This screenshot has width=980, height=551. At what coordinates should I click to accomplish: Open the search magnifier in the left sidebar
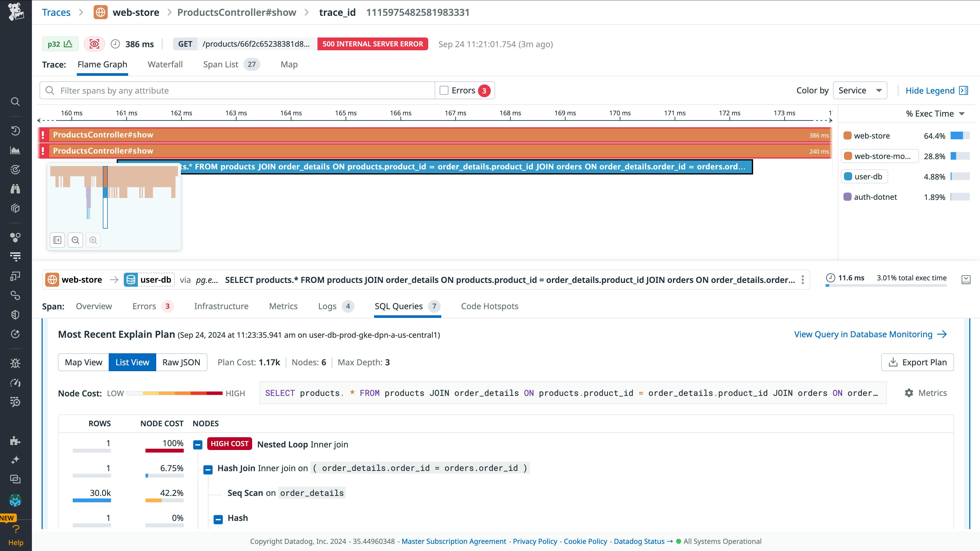(x=15, y=102)
